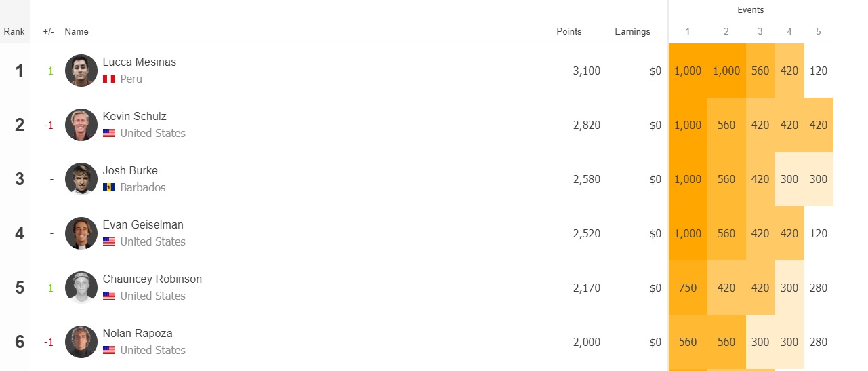Open Evan Geiselman's avatar image
The height and width of the screenshot is (371, 868).
coord(81,233)
